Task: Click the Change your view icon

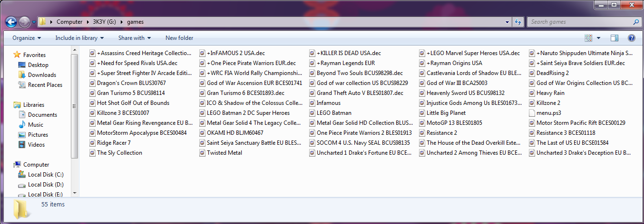Action: (588, 38)
